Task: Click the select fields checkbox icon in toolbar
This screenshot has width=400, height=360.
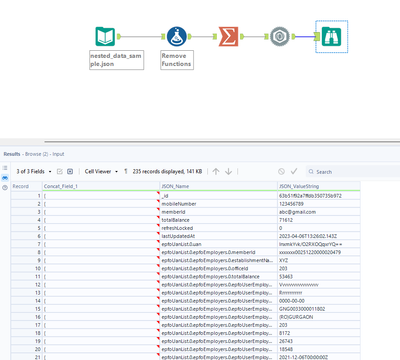Action: click(60, 171)
